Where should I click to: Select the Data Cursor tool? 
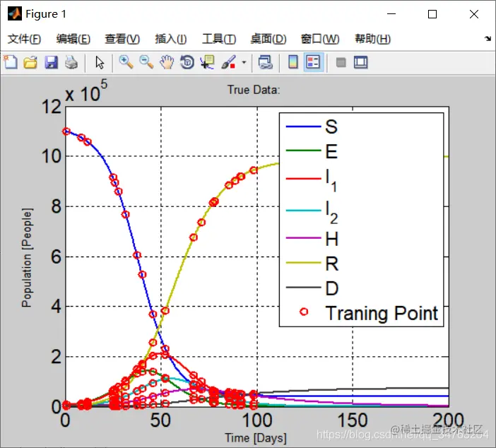point(208,62)
